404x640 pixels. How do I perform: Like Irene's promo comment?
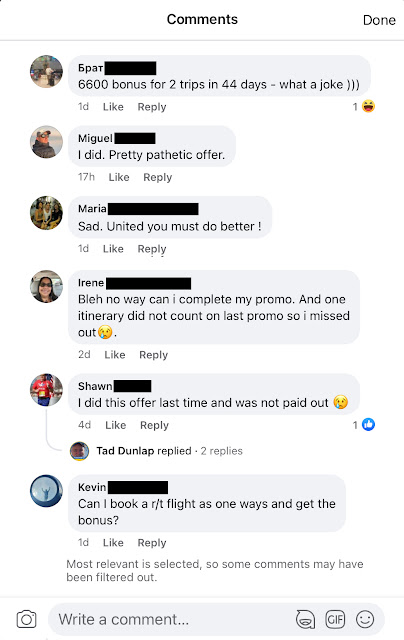(115, 355)
